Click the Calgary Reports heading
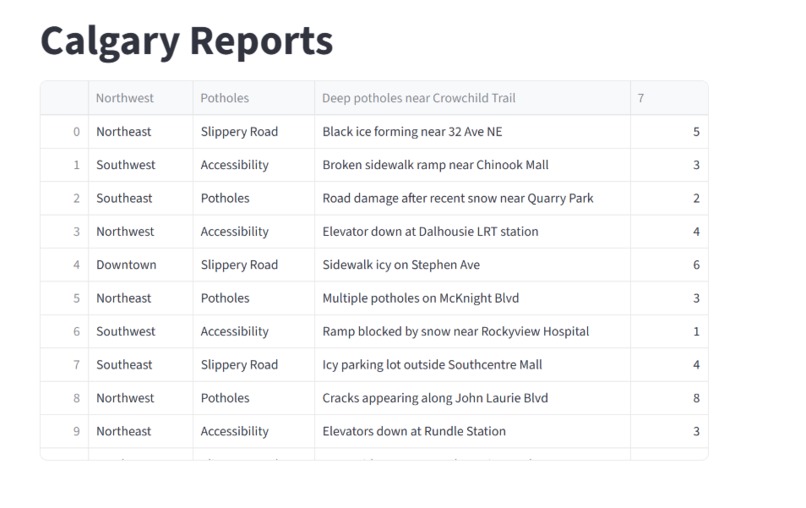The height and width of the screenshot is (508, 806). click(187, 41)
